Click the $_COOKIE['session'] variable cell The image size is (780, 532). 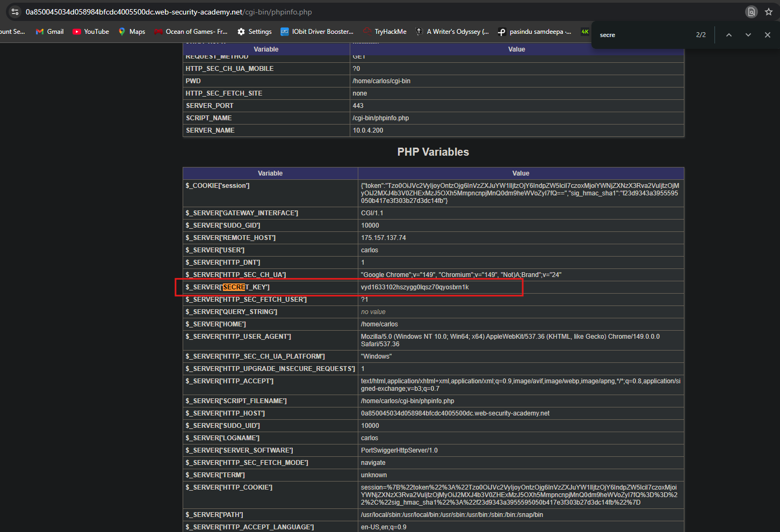pos(270,193)
